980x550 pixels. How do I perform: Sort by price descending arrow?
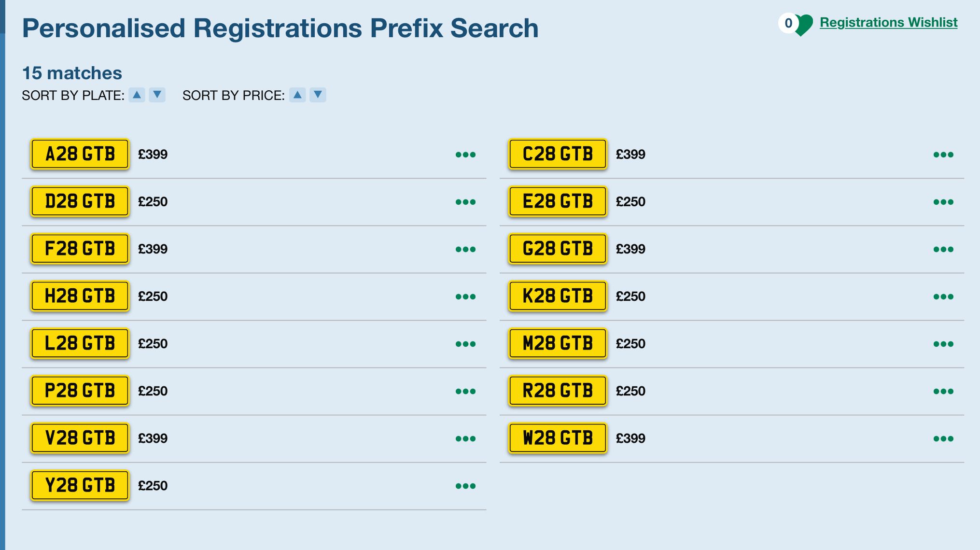[x=318, y=95]
